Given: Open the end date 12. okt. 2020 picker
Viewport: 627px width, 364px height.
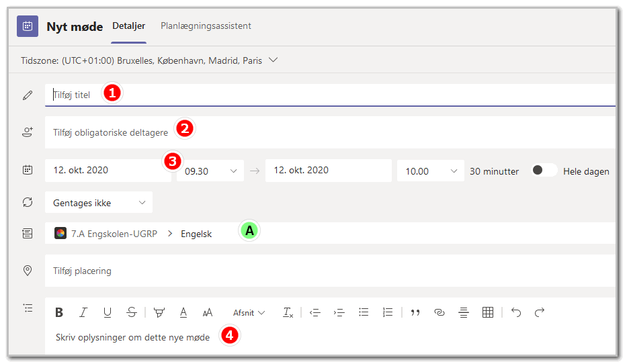Looking at the screenshot, I should point(329,170).
